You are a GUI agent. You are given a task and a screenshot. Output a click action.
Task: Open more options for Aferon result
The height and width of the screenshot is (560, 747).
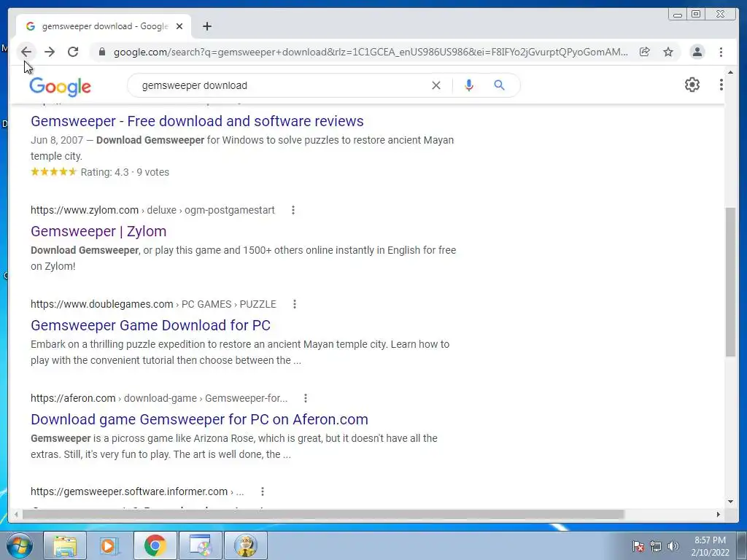[306, 398]
